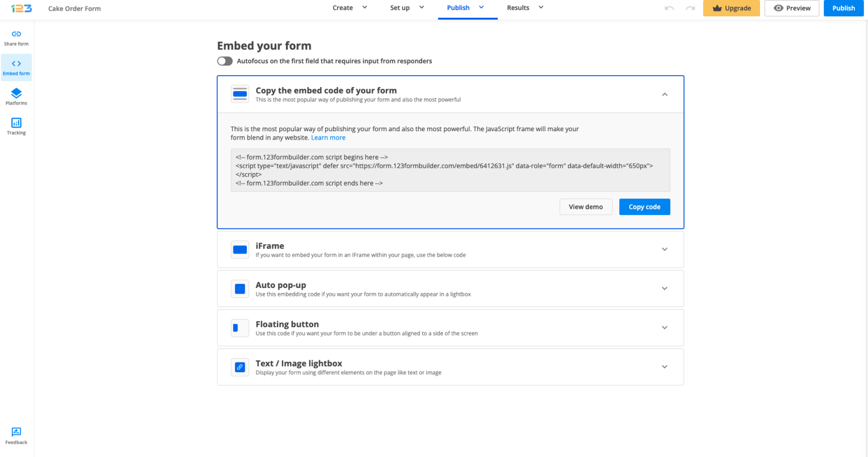This screenshot has height=457, width=868.
Task: Click the redo arrow icon
Action: click(690, 8)
